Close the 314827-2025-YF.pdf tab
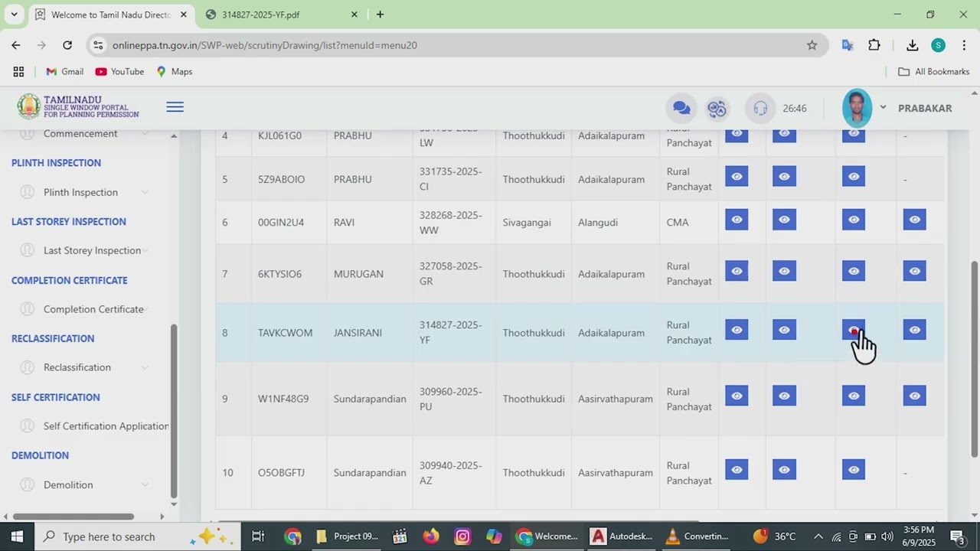Image resolution: width=980 pixels, height=551 pixels. (x=354, y=15)
